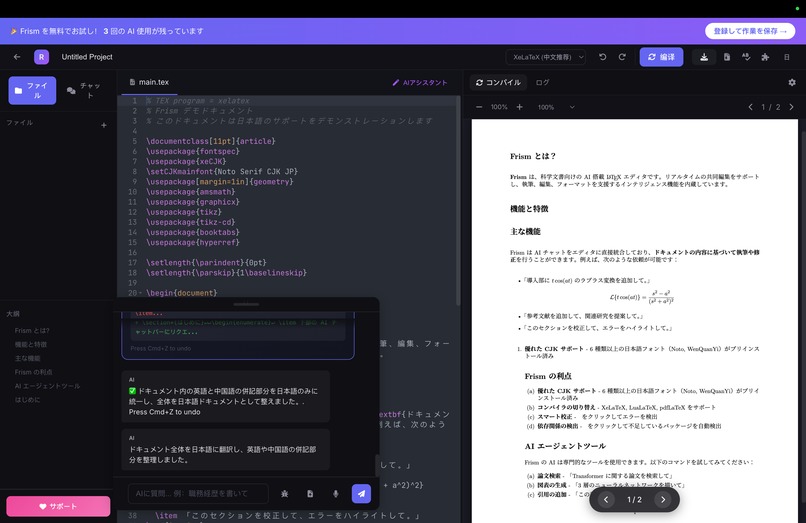Viewport: 806px width, 523px height.
Task: Click the 大綱 outline header
Action: (x=13, y=314)
